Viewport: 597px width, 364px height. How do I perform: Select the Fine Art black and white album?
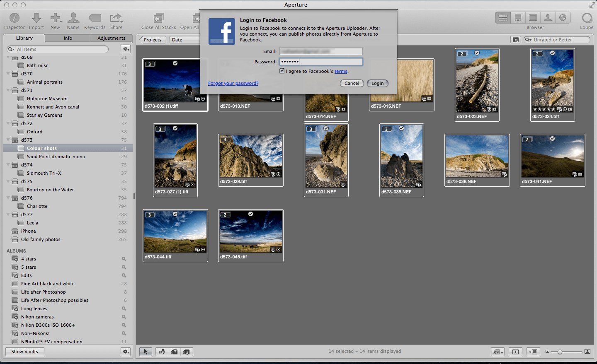(x=68, y=284)
